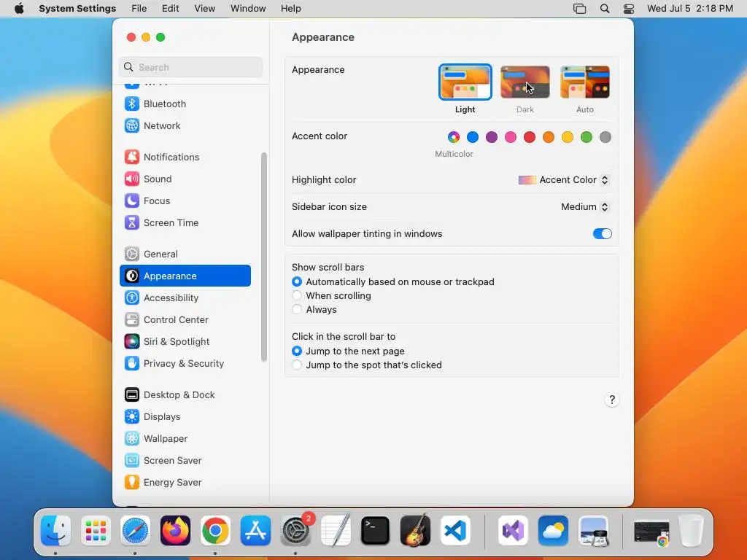This screenshot has height=560, width=747.
Task: Select Screen Saver in the sidebar
Action: pyautogui.click(x=185, y=461)
